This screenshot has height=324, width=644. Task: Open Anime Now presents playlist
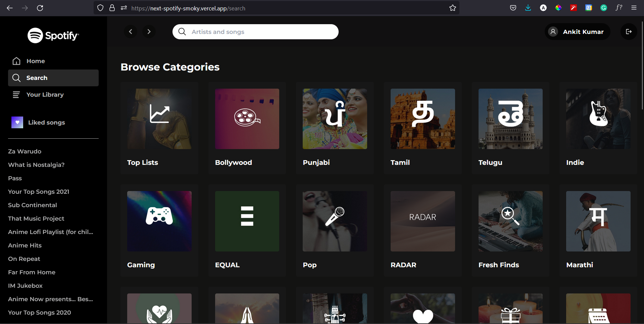coord(51,299)
